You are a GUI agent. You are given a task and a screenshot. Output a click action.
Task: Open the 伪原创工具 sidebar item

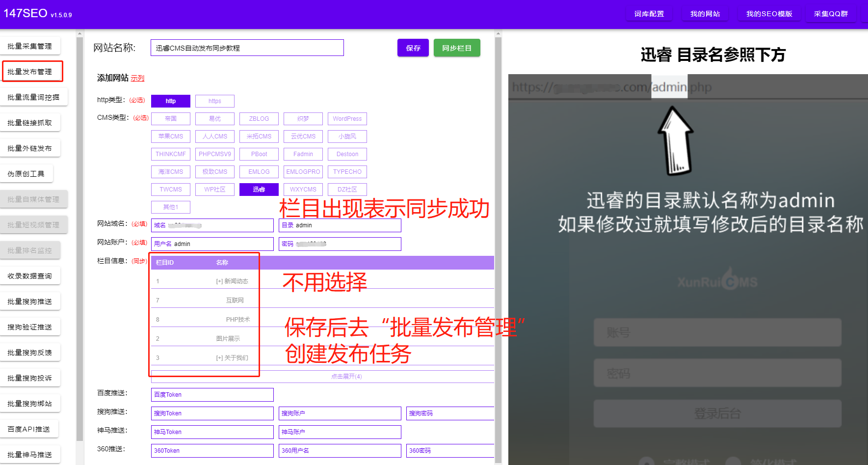(26, 174)
